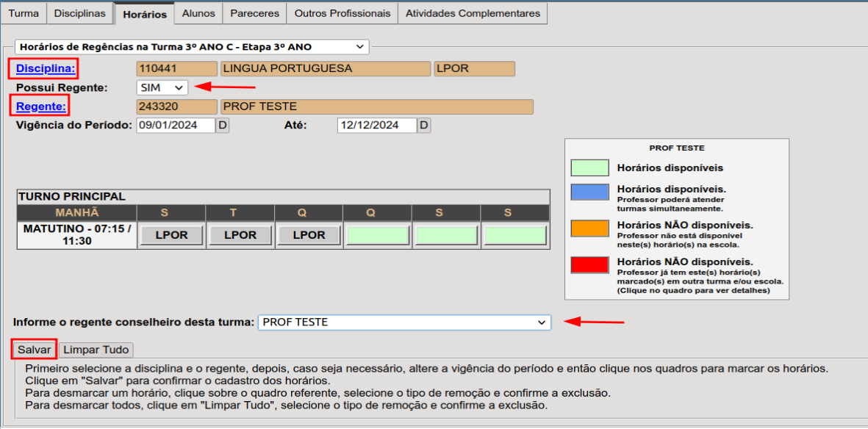
Task: Toggle the Wednesday LPOR schedule slot
Action: (x=309, y=235)
